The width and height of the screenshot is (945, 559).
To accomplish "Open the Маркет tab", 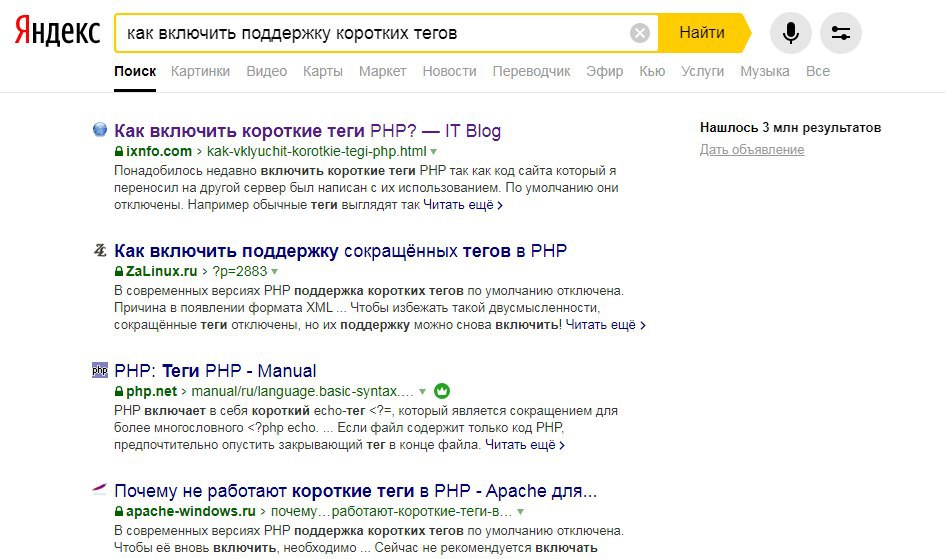I will (382, 71).
